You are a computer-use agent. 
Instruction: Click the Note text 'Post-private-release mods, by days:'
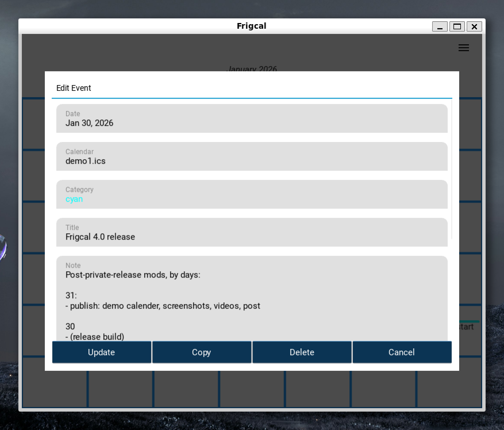pos(133,275)
